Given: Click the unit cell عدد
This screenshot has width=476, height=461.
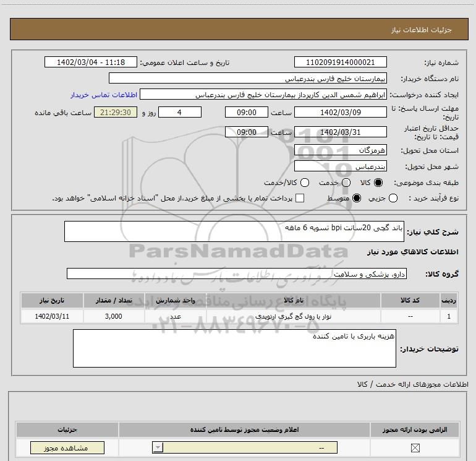Looking at the screenshot, I should (175, 316).
